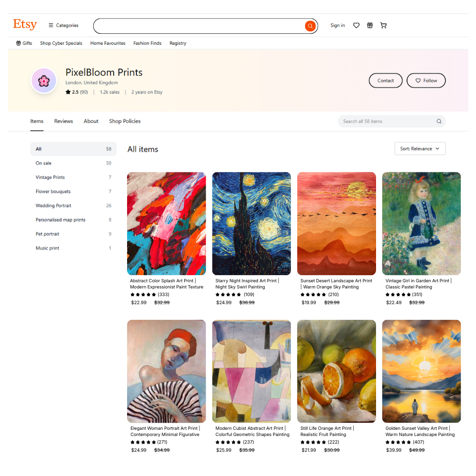Open the Categories hamburger menu

click(x=63, y=26)
